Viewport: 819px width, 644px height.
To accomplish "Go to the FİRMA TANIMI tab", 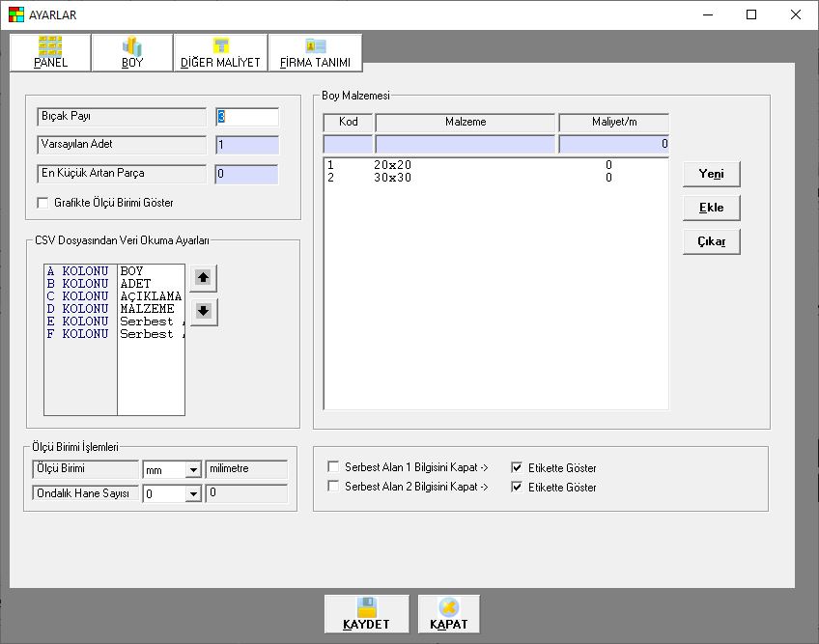I will click(x=315, y=52).
